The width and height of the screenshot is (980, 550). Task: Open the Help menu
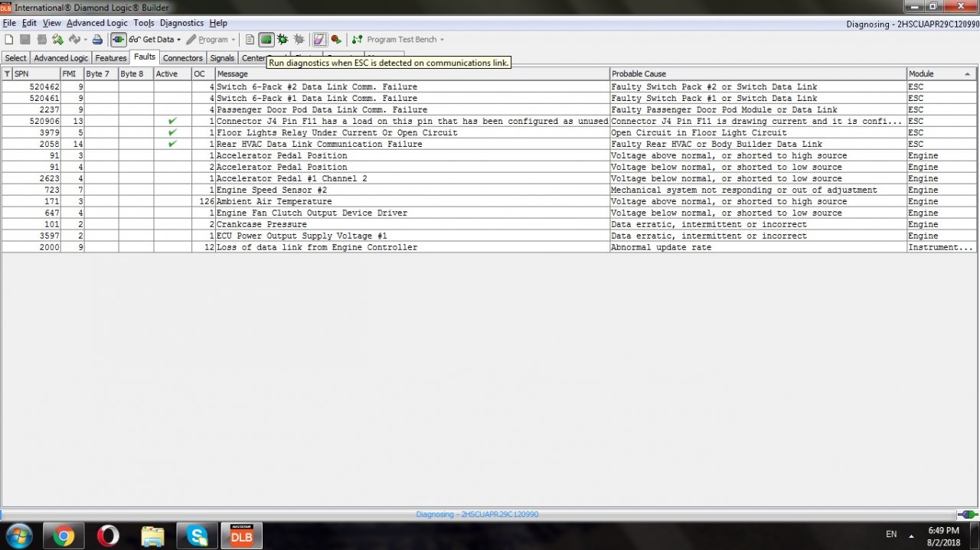pyautogui.click(x=218, y=23)
